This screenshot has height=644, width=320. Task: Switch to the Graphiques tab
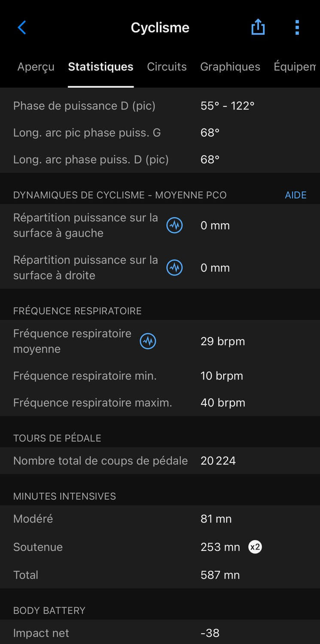coord(230,67)
